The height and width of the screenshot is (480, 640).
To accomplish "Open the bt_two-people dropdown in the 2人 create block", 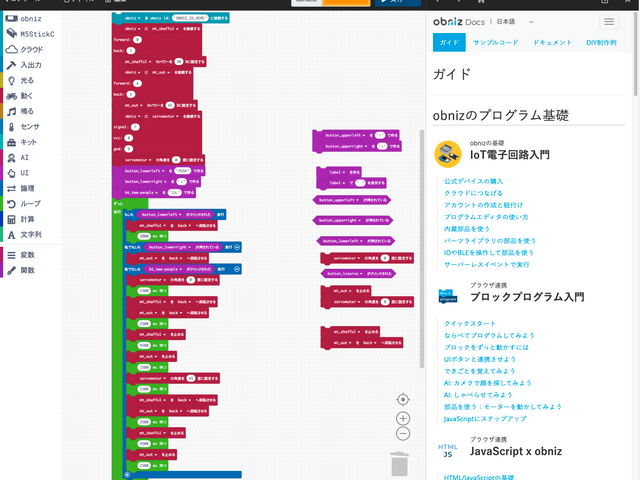I will (x=141, y=193).
